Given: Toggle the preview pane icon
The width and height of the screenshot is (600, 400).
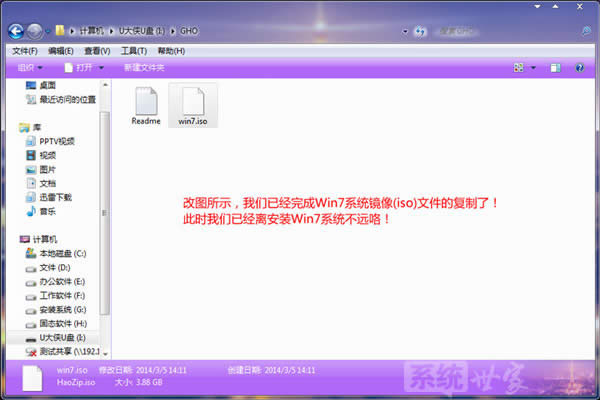Looking at the screenshot, I should [x=555, y=68].
